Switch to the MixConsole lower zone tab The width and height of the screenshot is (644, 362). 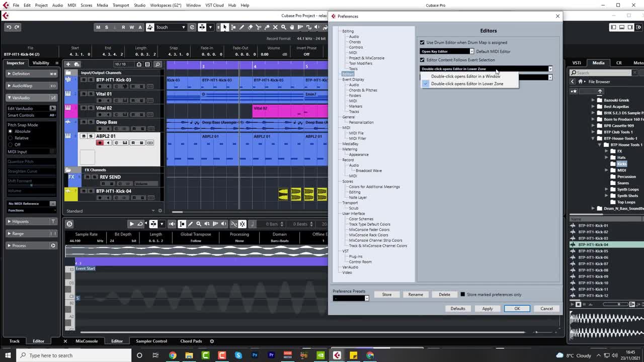[x=87, y=341]
